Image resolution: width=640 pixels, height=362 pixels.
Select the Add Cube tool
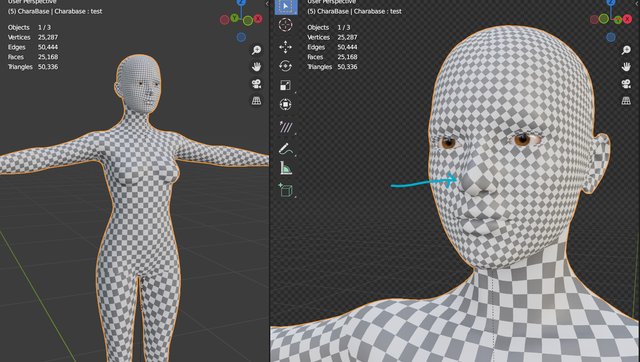click(285, 190)
